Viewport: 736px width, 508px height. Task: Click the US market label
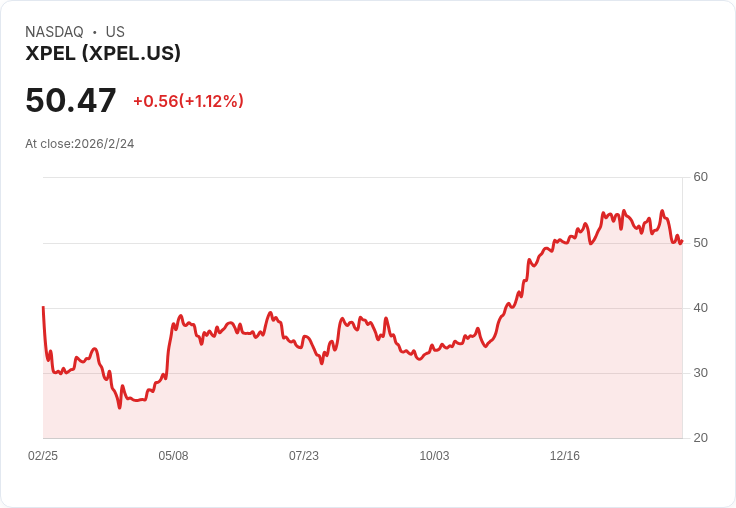(x=115, y=32)
